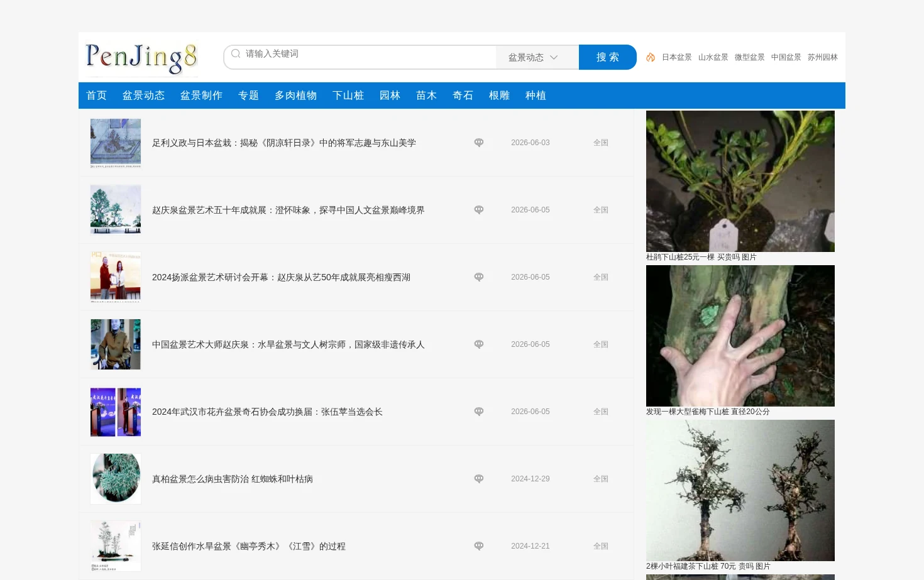The image size is (924, 580).
Task: Open sidebar image 发现一棵大型雀梅下山桩
Action: pyautogui.click(x=740, y=336)
